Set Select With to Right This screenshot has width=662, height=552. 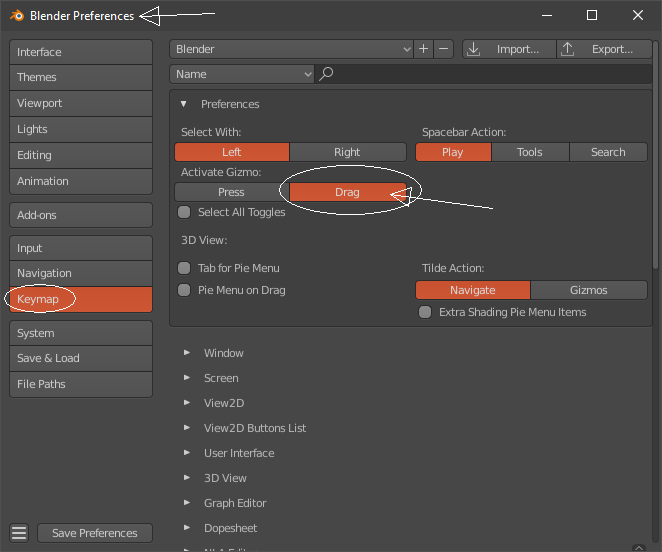pyautogui.click(x=347, y=152)
